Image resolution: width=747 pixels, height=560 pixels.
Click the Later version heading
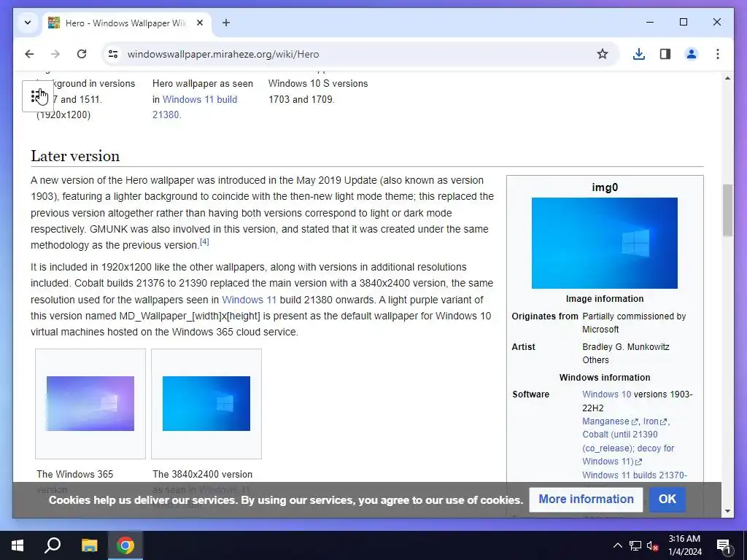click(x=75, y=156)
